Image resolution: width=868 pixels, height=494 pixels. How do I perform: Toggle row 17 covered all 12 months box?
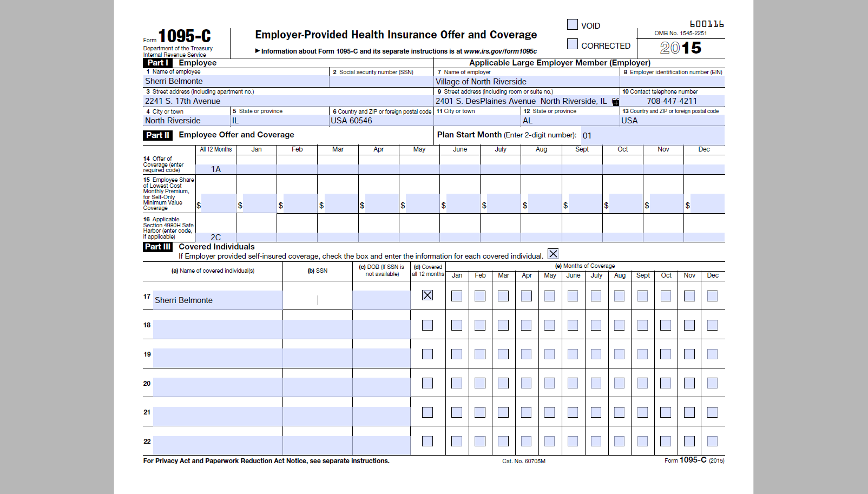click(x=428, y=295)
